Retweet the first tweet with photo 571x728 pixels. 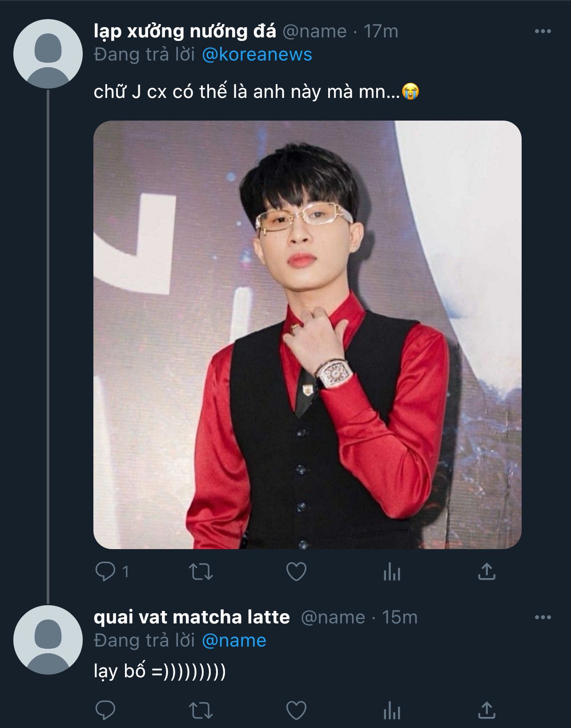201,572
